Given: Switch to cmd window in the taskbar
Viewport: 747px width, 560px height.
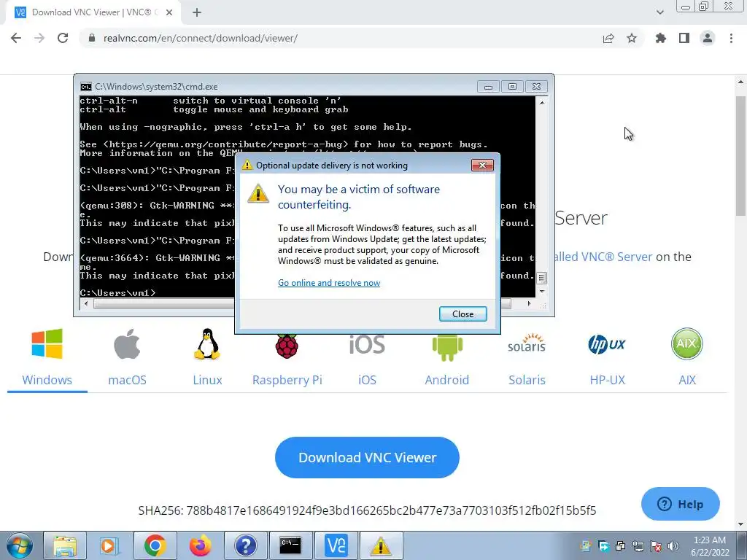Looking at the screenshot, I should pos(290,545).
